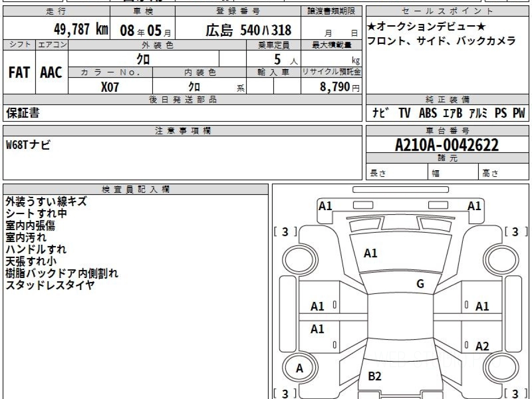Image resolution: width=532 pixels, height=399 pixels.
Task: Click the 純正装備 header
Action: tap(448, 100)
